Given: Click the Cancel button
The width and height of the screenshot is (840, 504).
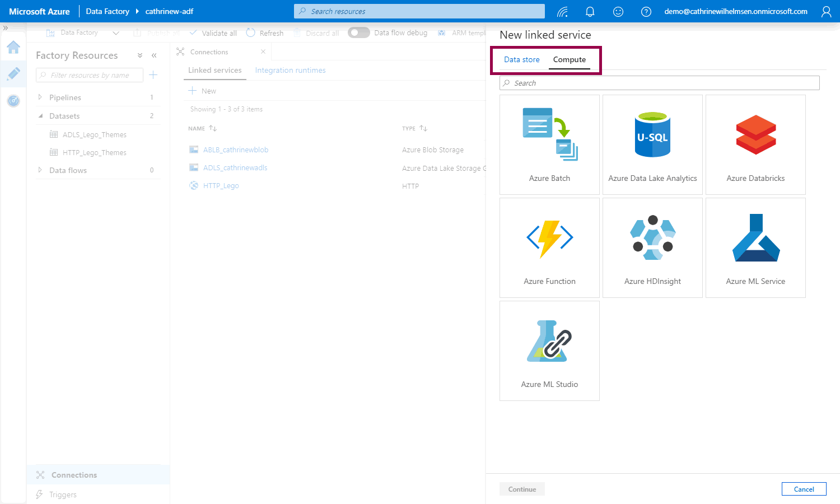Looking at the screenshot, I should [x=804, y=489].
